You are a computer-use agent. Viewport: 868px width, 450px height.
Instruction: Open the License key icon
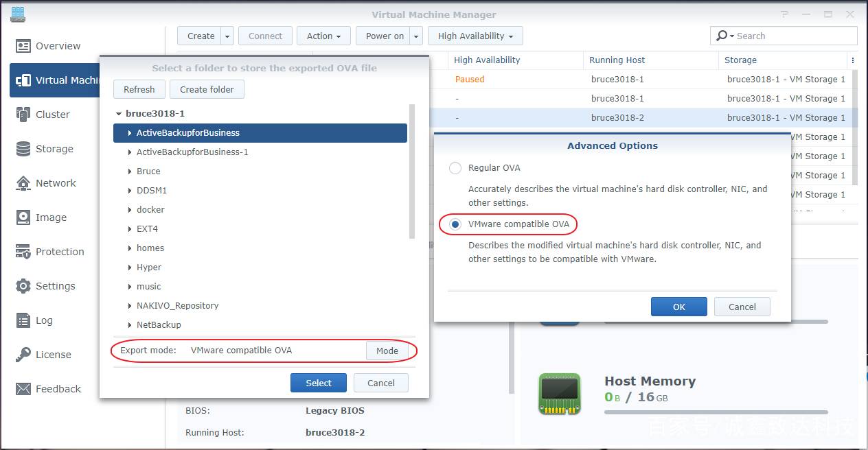(23, 355)
